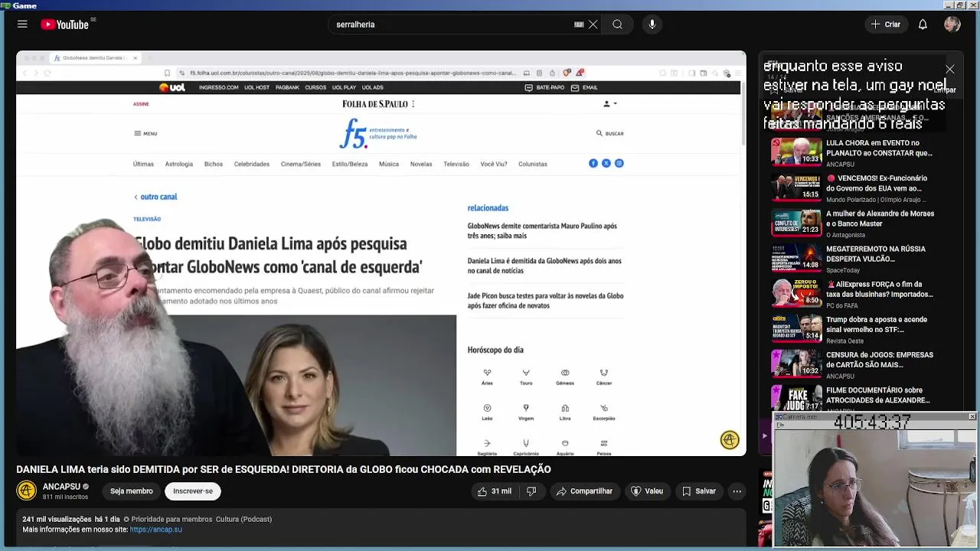
Task: Select the Colunistas tab on the F5 page
Action: (533, 164)
